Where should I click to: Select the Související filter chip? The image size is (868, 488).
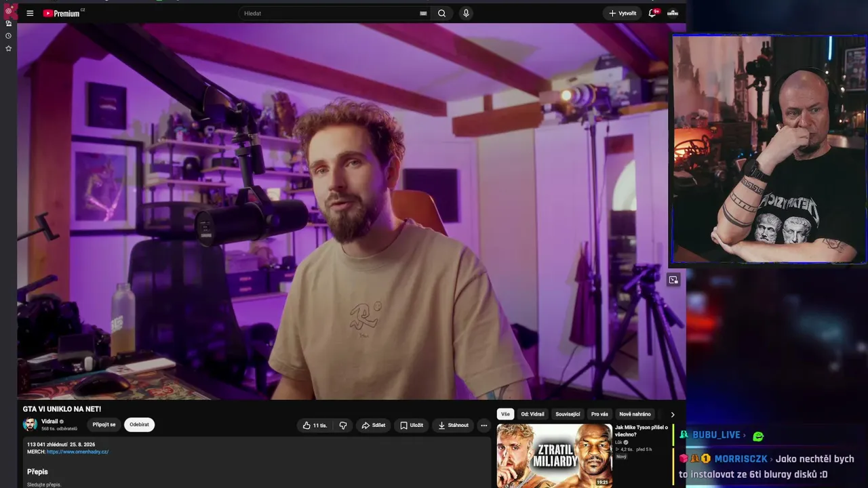(x=568, y=414)
